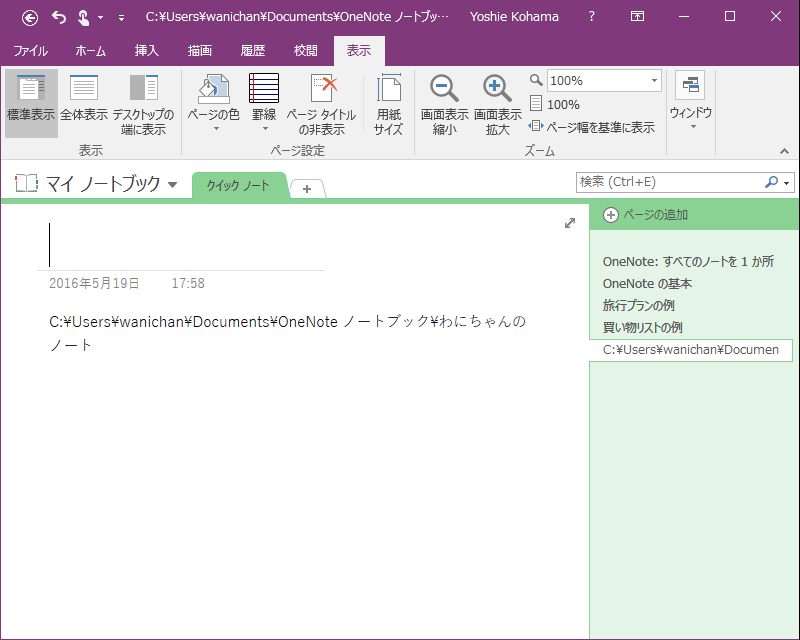
Task: Switch to the 校閲 tab
Action: tap(306, 51)
